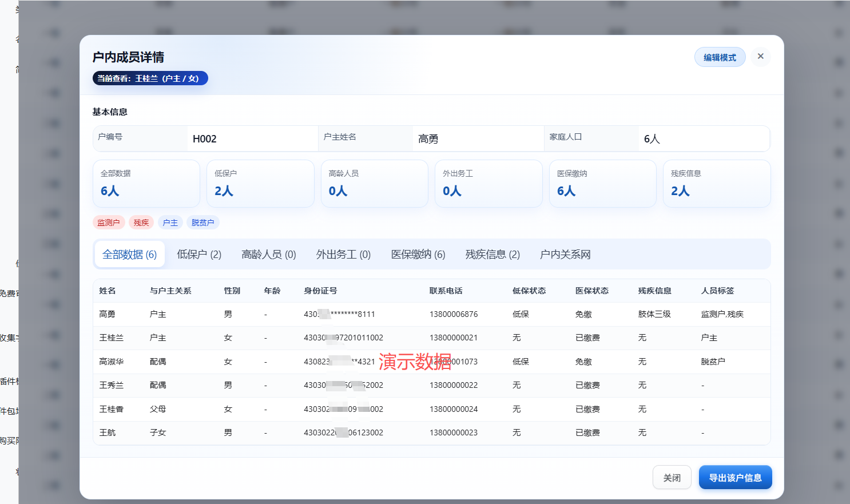
Task: Click the blue 户主 tag chip under the cards
Action: click(170, 223)
